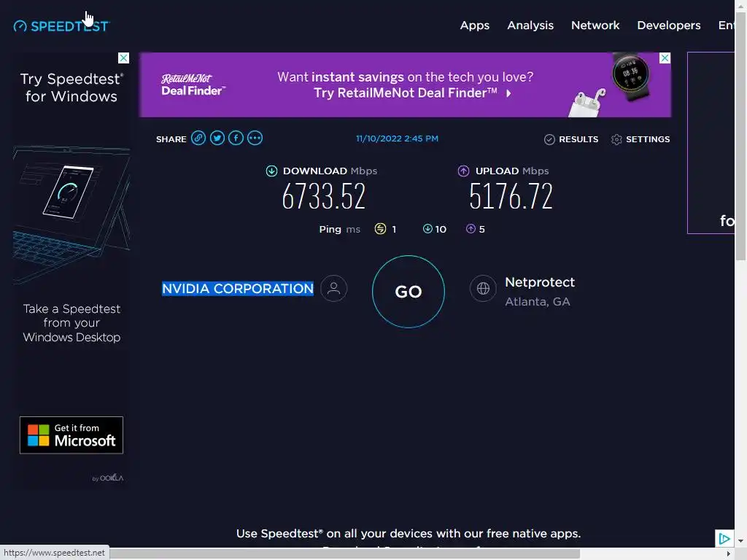Click the idle ping yellow icon

tap(380, 229)
